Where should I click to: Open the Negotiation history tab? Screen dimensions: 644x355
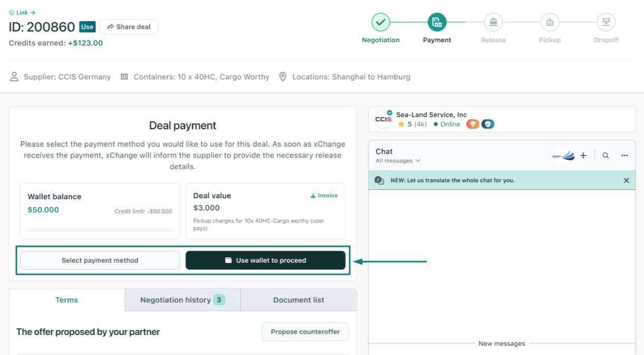(x=182, y=300)
